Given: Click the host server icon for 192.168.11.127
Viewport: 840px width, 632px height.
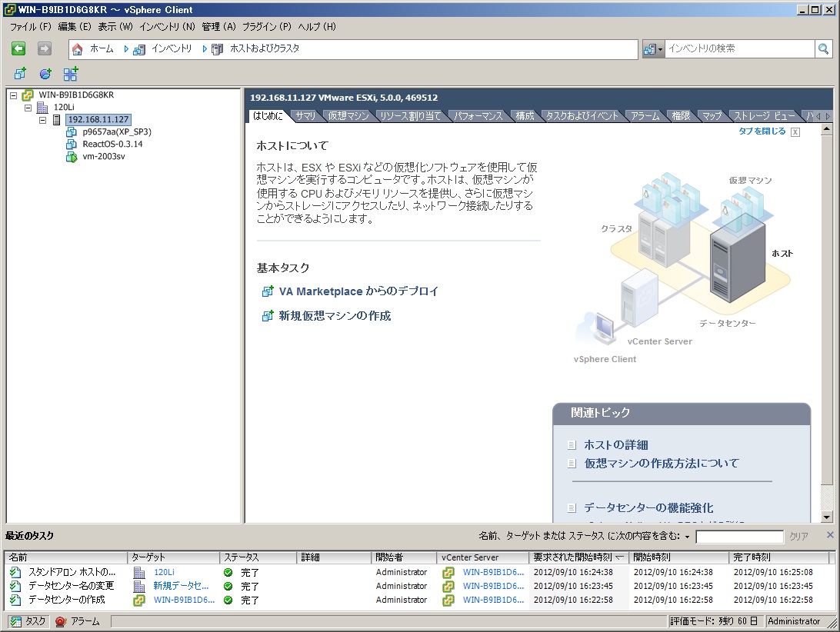Looking at the screenshot, I should (x=56, y=119).
